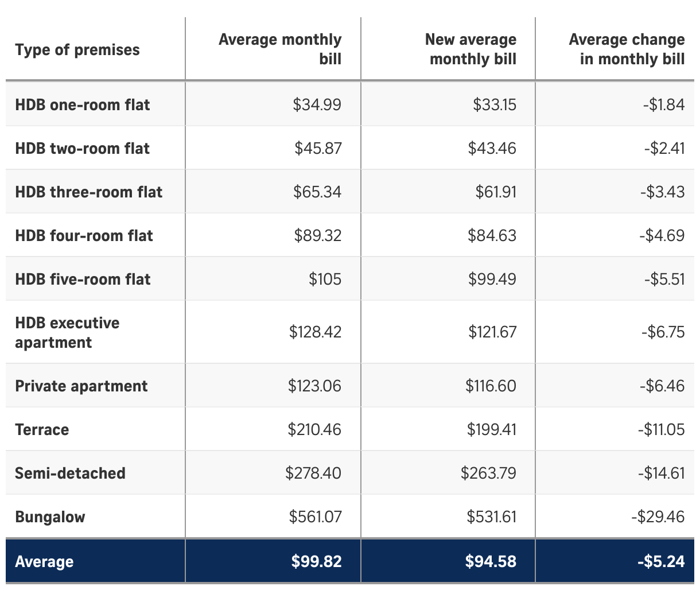Click the 'Terrace' row label
This screenshot has height=590, width=700.
(x=42, y=429)
